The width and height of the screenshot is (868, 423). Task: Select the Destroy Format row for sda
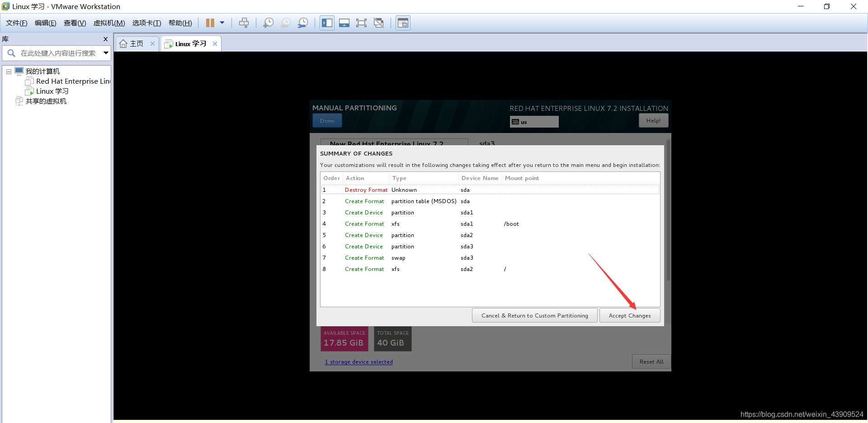[490, 190]
